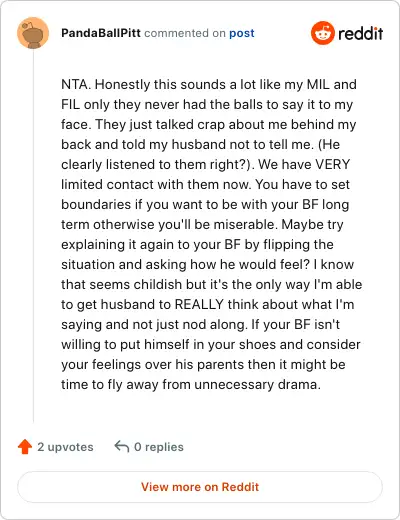Click the Reddit Snoo logo icon
The height and width of the screenshot is (520, 400).
[x=322, y=33]
